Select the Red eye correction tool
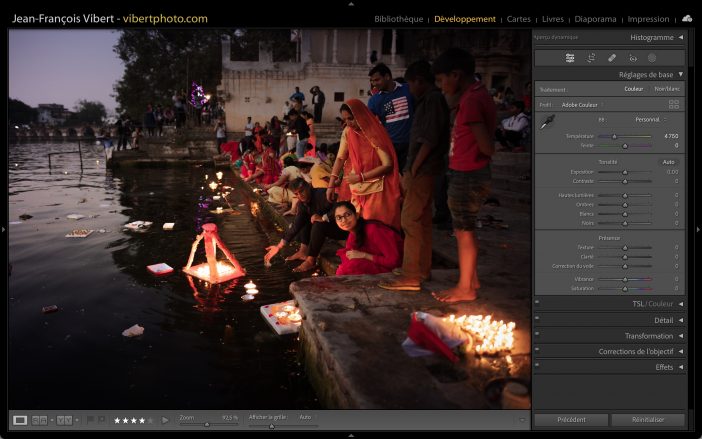702x439 pixels. (x=631, y=58)
